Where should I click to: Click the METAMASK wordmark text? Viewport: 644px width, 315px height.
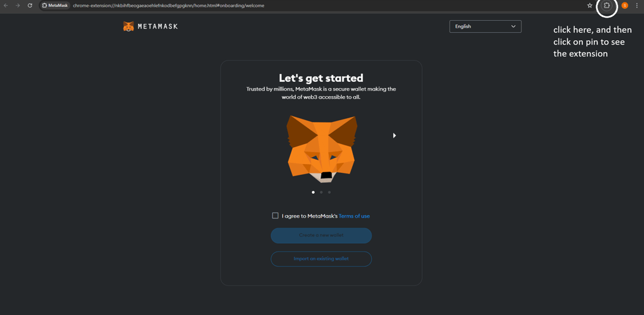[158, 26]
